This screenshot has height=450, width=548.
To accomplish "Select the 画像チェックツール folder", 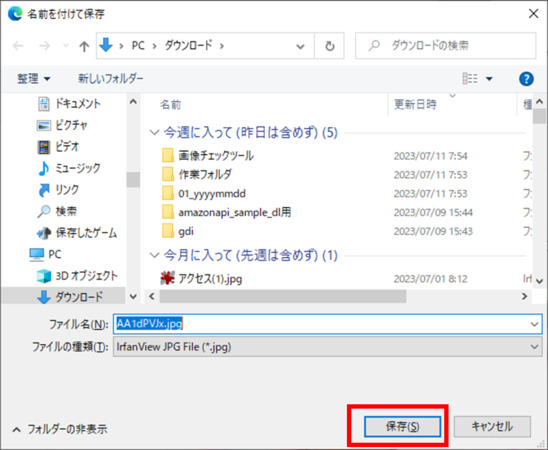I will (216, 156).
